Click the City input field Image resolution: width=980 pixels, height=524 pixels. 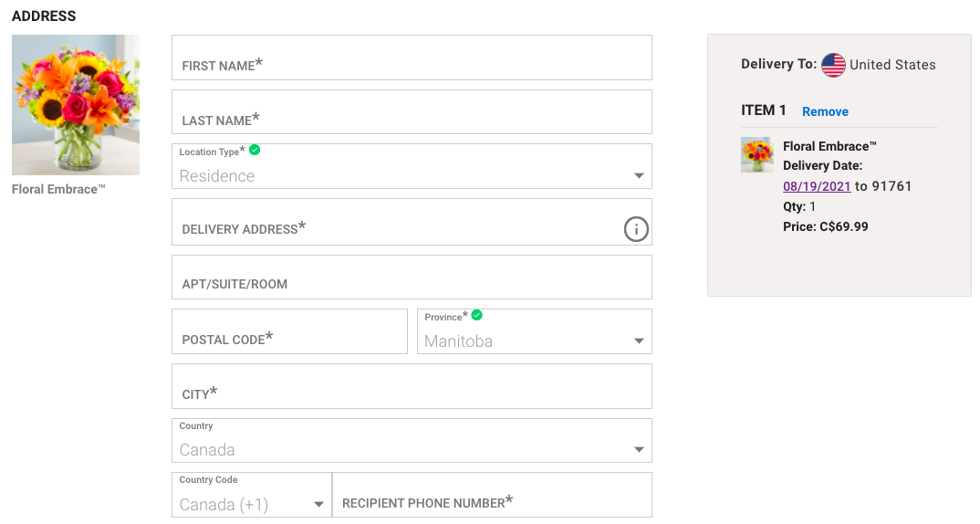(x=412, y=386)
